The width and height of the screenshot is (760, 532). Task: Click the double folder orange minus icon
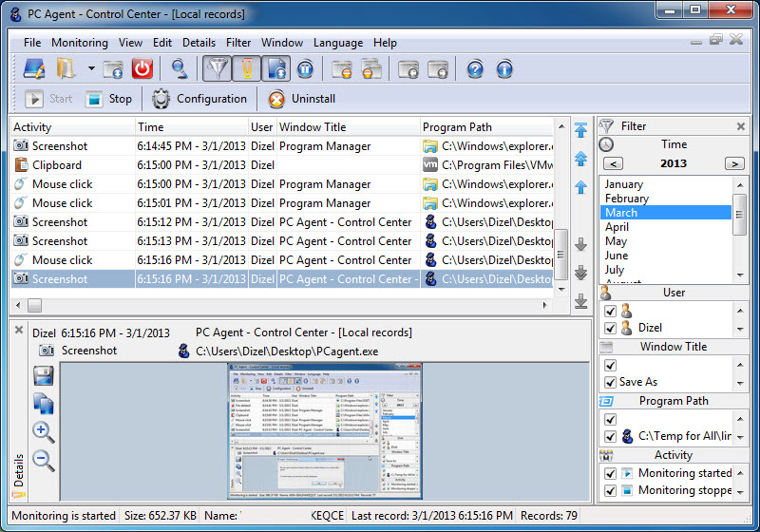click(371, 68)
